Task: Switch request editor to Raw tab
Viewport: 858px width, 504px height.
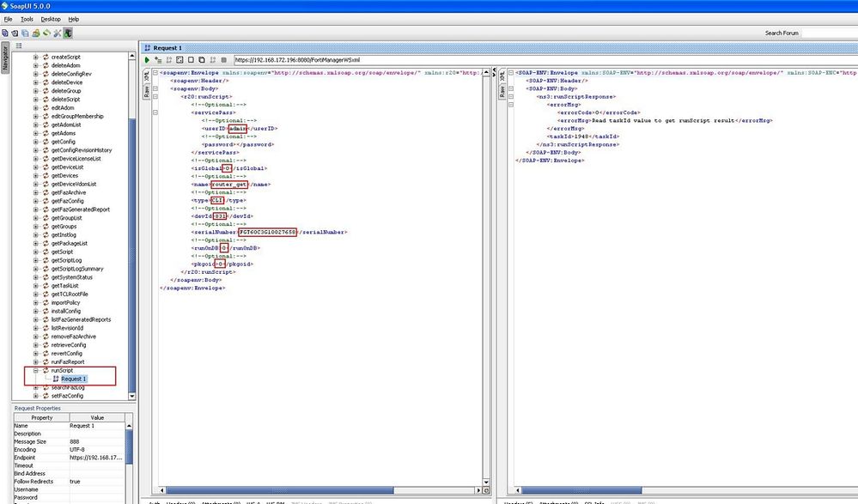Action: (145, 92)
